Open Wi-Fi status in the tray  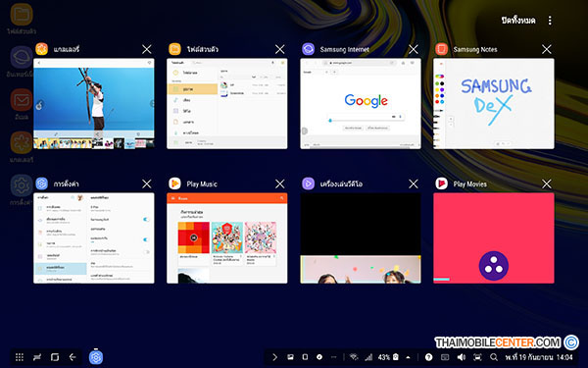tap(353, 357)
